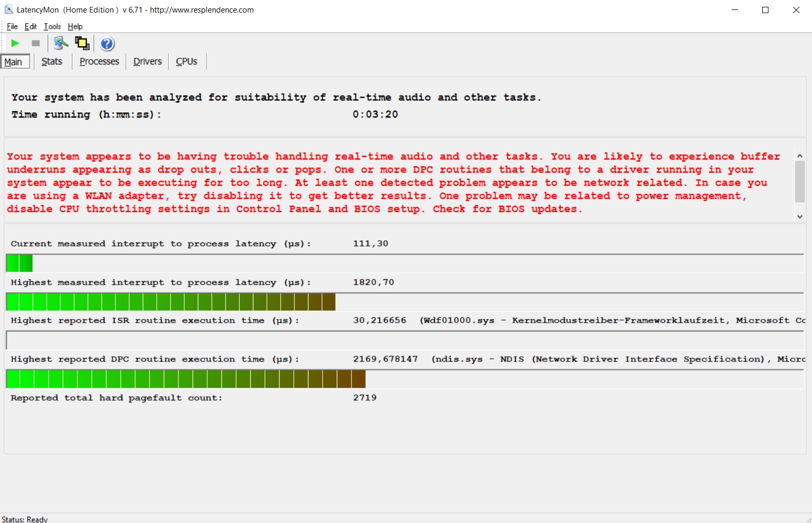Click the current interrupt latency progress bar
The width and height of the screenshot is (812, 523).
tap(405, 263)
